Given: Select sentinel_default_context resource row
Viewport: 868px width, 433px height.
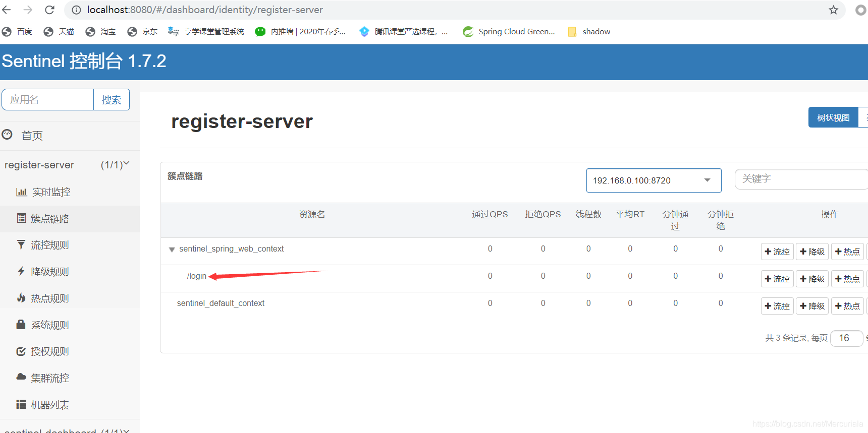Looking at the screenshot, I should click(221, 303).
